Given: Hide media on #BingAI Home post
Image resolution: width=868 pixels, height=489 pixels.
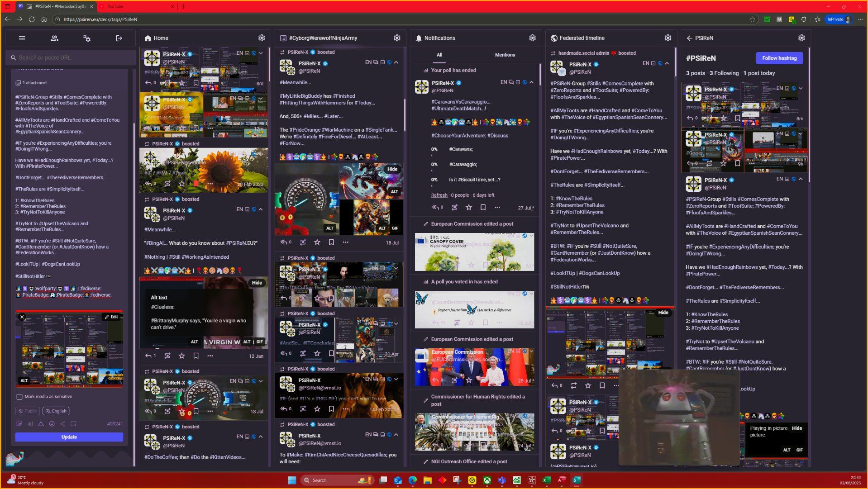Looking at the screenshot, I should coord(257,283).
